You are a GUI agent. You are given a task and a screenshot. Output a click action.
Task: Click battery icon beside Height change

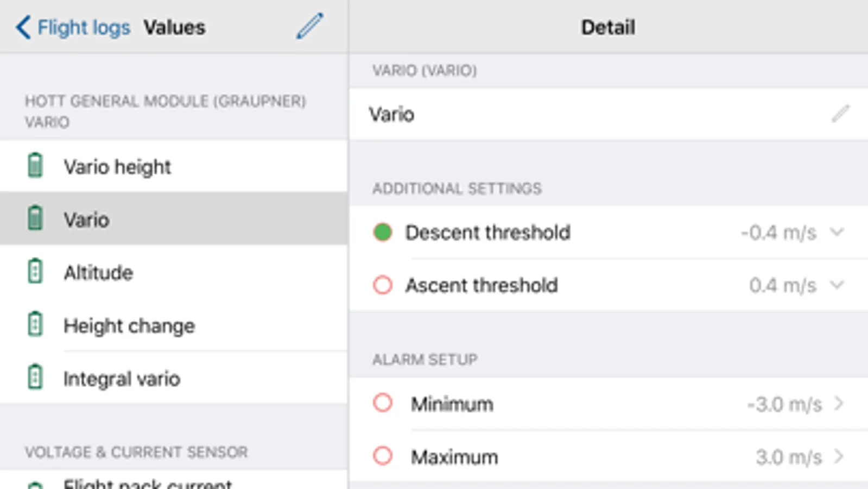(35, 324)
